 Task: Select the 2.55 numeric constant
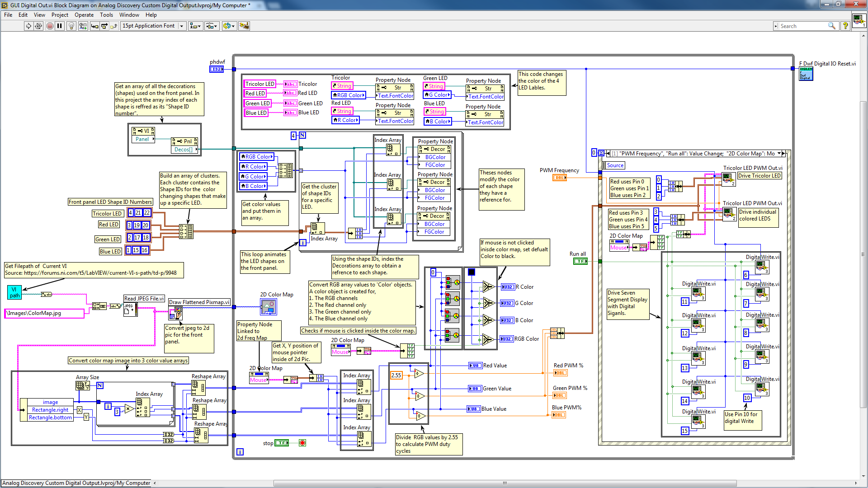click(x=396, y=375)
